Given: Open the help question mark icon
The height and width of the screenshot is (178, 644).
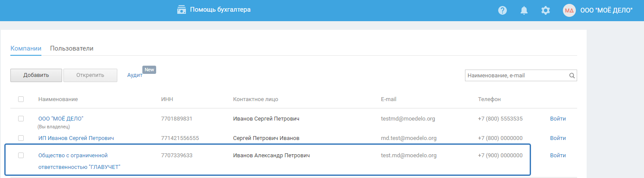Looking at the screenshot, I should (x=502, y=10).
